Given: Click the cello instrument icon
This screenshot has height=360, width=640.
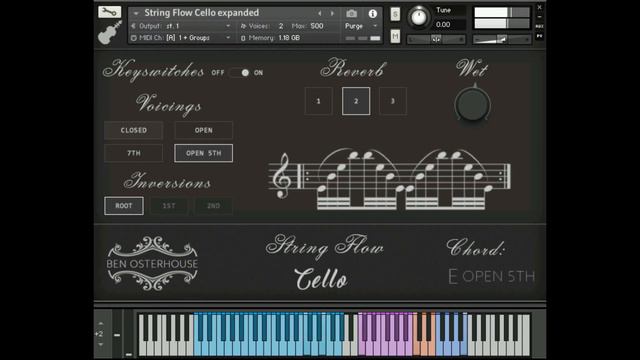Looking at the screenshot, I should (110, 33).
